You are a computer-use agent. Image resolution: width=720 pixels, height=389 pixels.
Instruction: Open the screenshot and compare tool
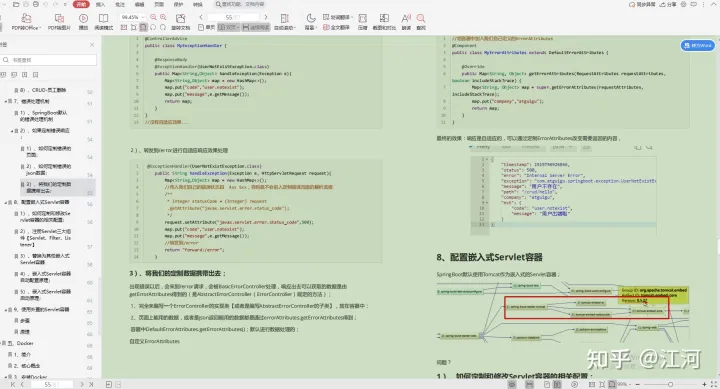(x=384, y=22)
